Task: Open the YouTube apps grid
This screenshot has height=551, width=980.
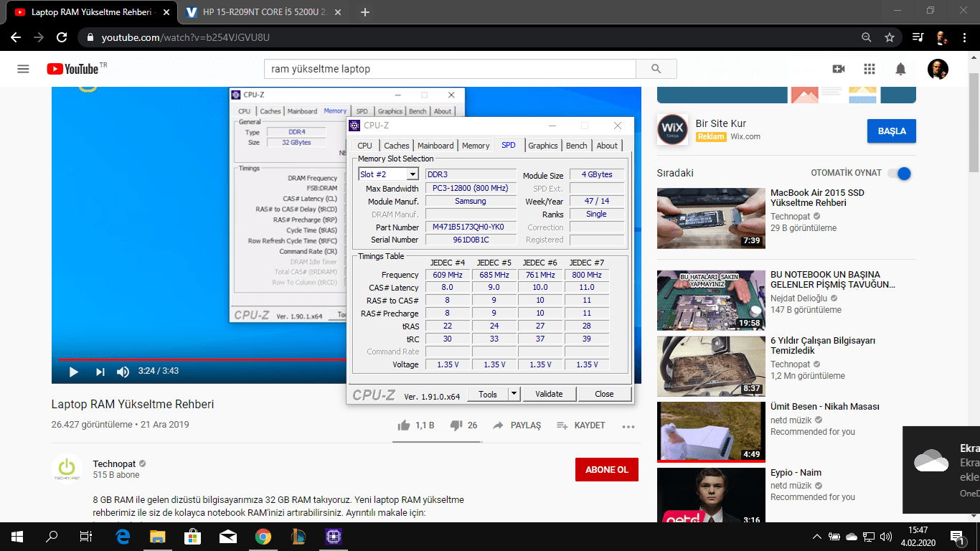Action: [870, 69]
